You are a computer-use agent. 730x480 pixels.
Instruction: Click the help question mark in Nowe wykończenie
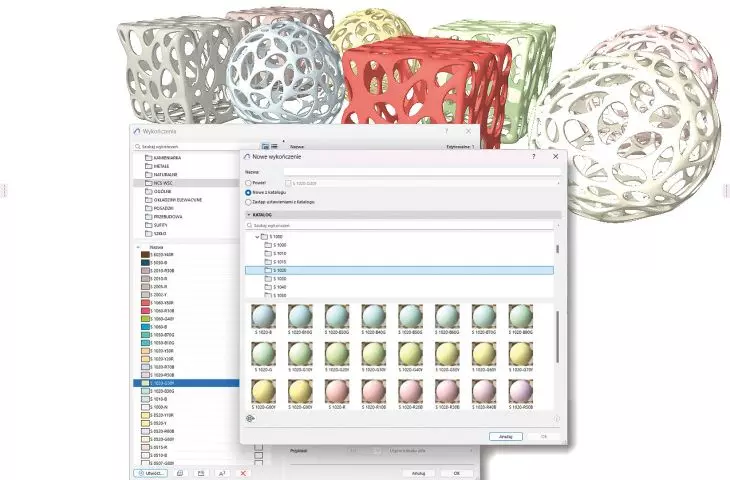point(534,156)
